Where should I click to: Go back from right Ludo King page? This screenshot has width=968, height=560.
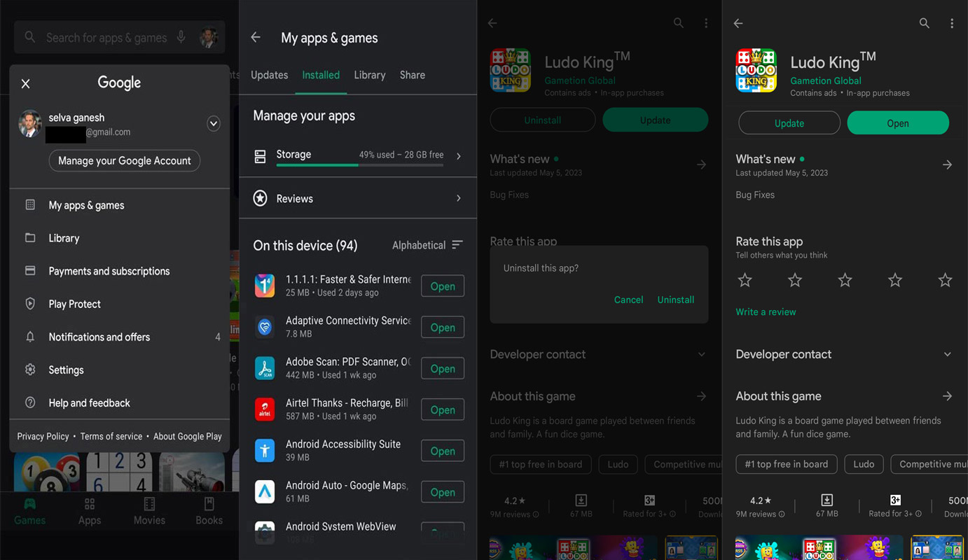click(x=738, y=24)
